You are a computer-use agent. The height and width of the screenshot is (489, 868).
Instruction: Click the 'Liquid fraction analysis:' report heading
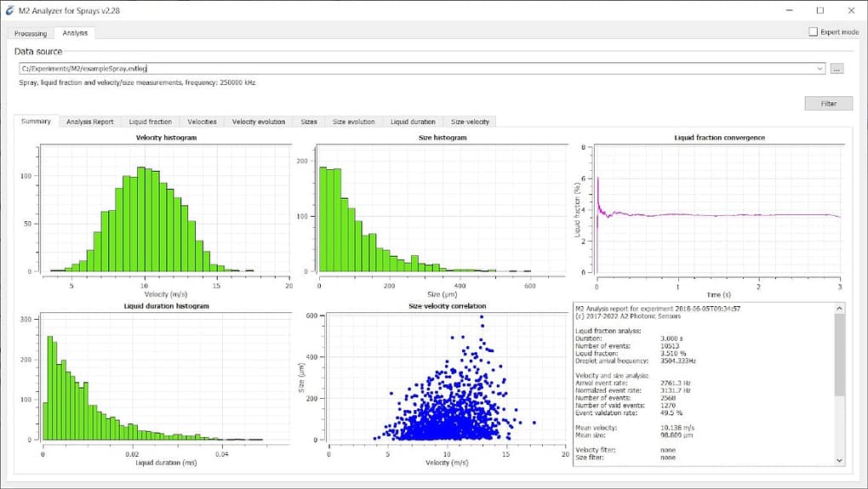[608, 331]
